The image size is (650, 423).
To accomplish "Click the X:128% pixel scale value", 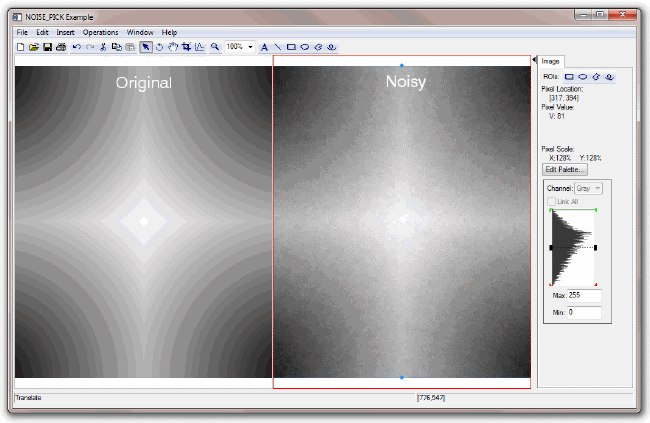I will 560,158.
